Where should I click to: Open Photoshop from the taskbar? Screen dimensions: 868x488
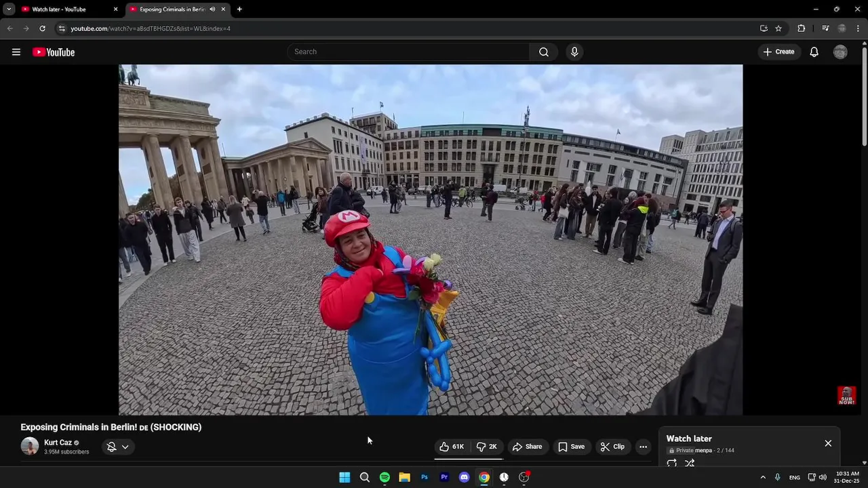(425, 477)
